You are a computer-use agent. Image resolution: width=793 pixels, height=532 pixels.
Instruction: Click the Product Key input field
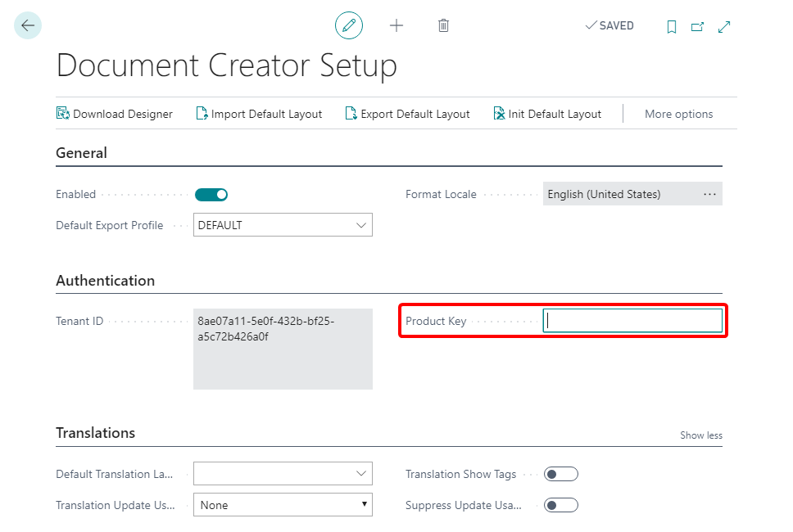pos(632,321)
